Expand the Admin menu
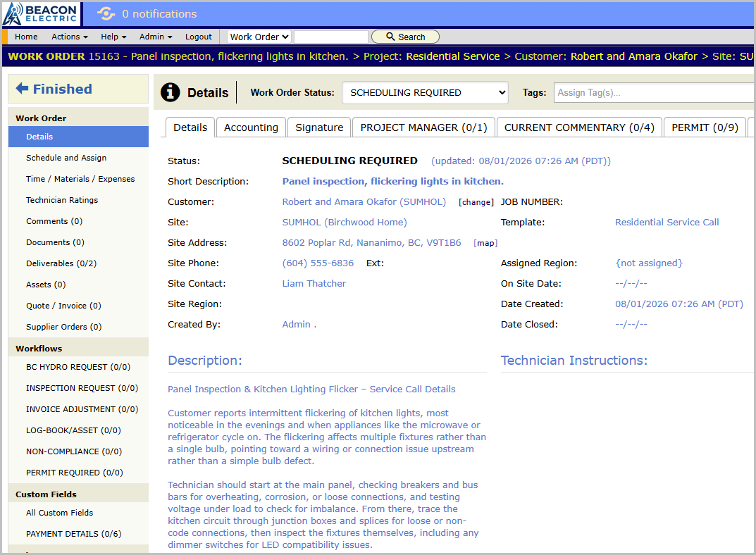The height and width of the screenshot is (555, 756). pos(156,37)
